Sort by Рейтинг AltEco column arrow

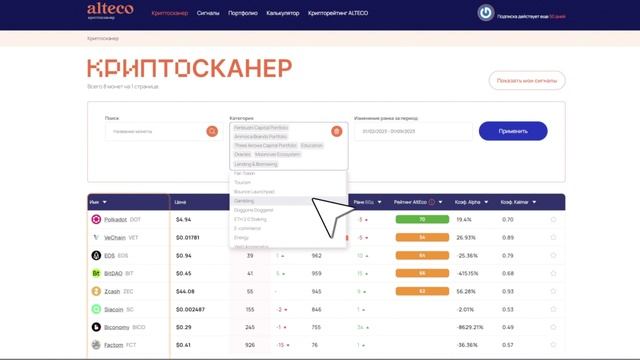(440, 202)
